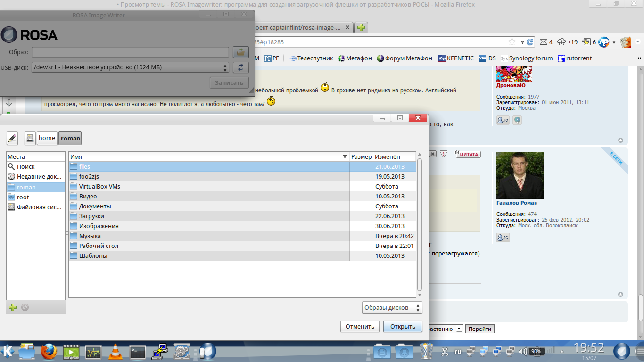Sort the file list by the Имя column
The height and width of the screenshot is (362, 644).
tap(209, 156)
